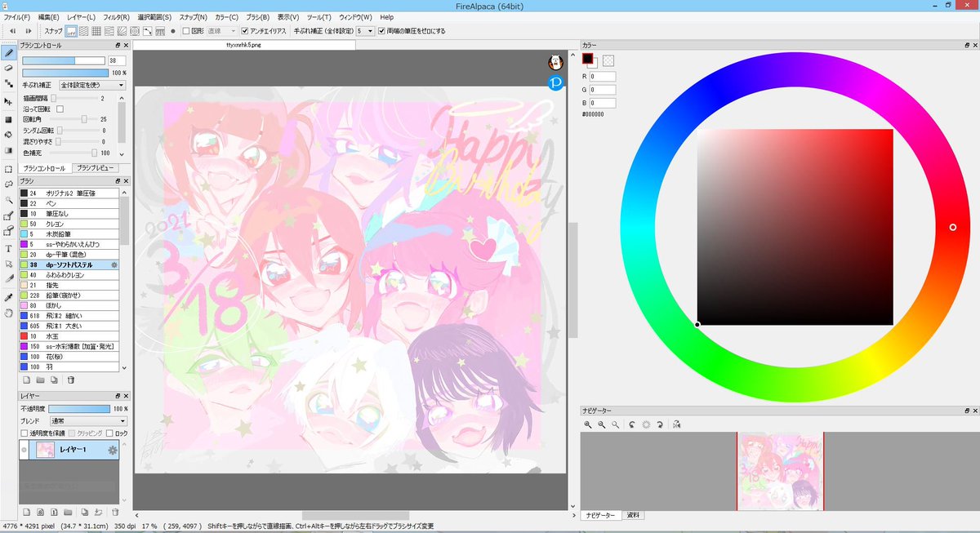This screenshot has height=533, width=980.
Task: Switch to the 資料 tab
Action: point(633,515)
